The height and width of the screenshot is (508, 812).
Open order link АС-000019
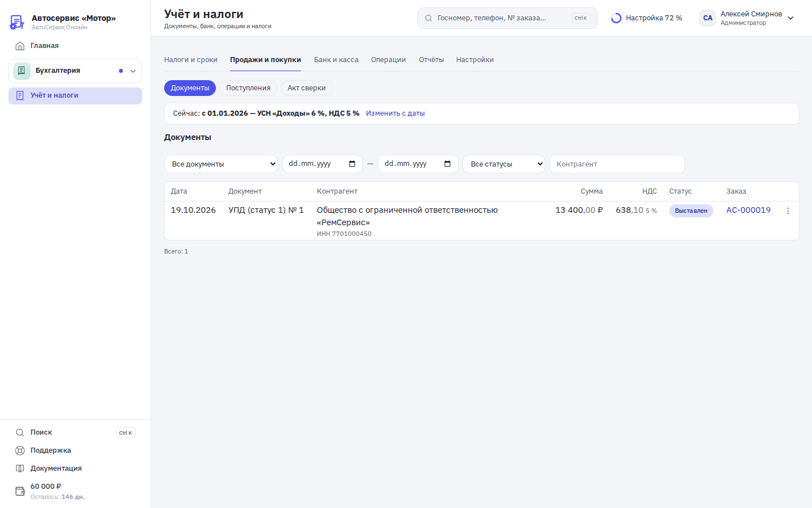coord(748,210)
